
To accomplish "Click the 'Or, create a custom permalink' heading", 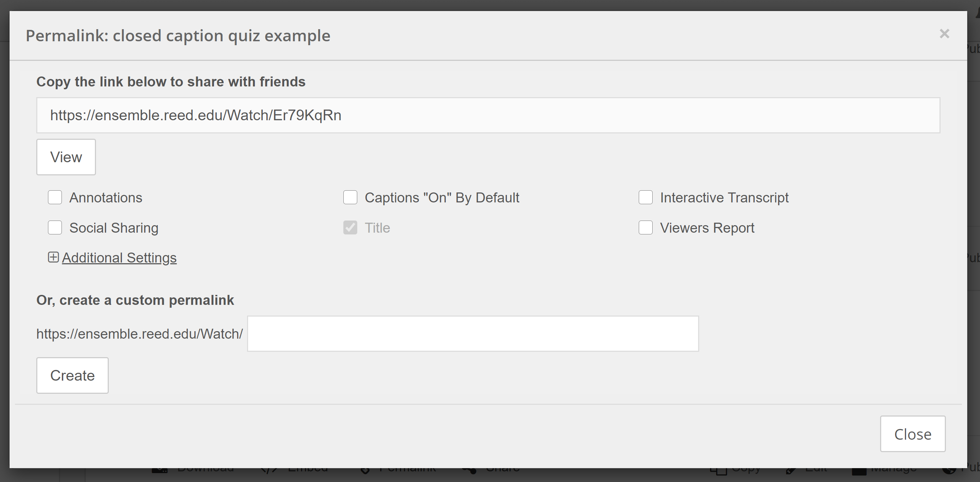I will [x=135, y=300].
